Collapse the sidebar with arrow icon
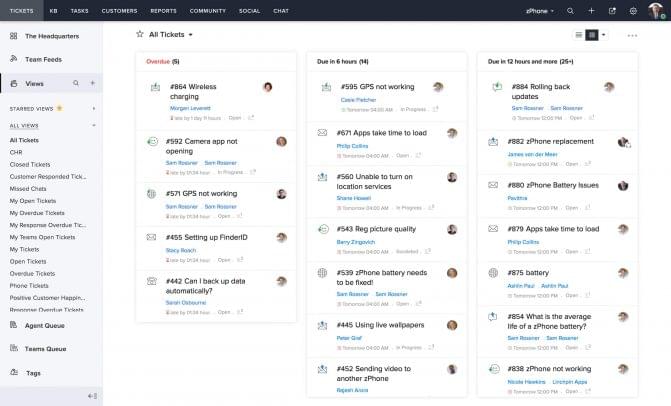Viewport: 671px width, 406px height. (92, 396)
